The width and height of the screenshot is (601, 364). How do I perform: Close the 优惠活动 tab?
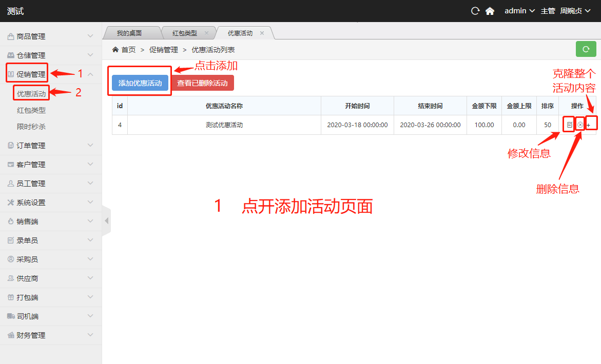click(x=262, y=33)
